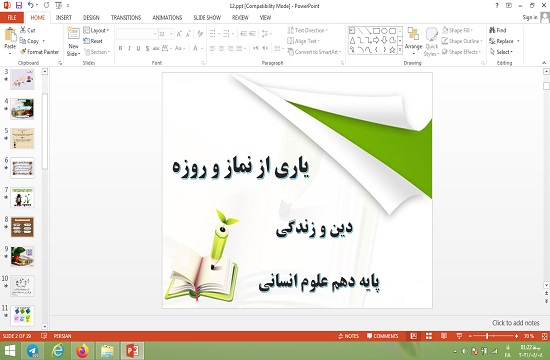Select the oval shape in shapes gallery
Screen dimensions: 550x360
(x=384, y=31)
